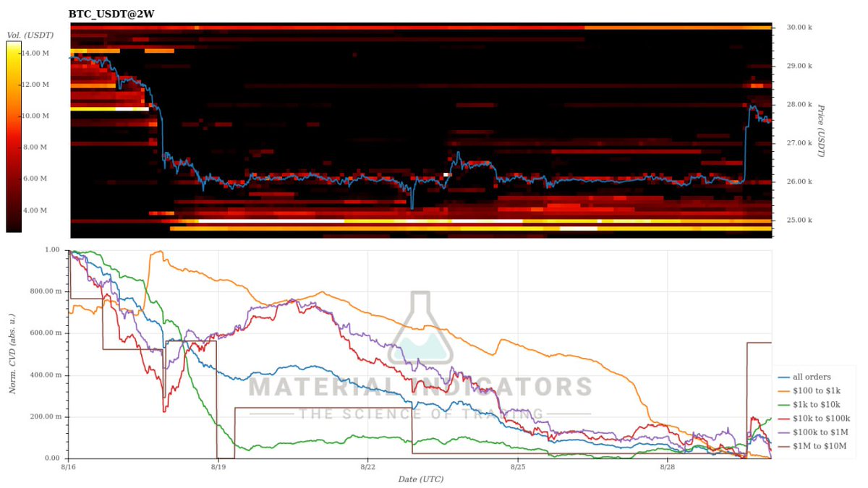Click the 8/16 date tick label
This screenshot has height=488, width=868.
[69, 467]
